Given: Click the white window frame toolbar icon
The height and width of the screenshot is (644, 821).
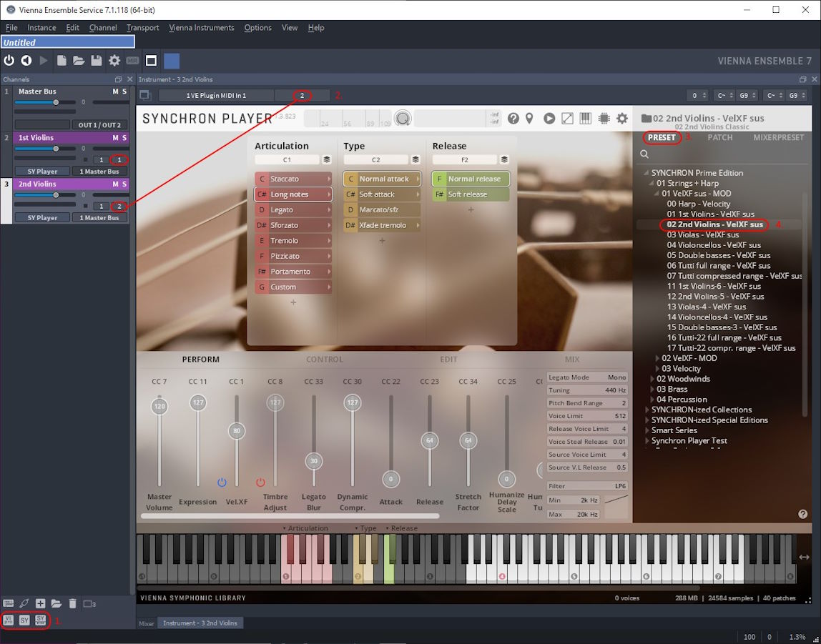Looking at the screenshot, I should pos(152,61).
